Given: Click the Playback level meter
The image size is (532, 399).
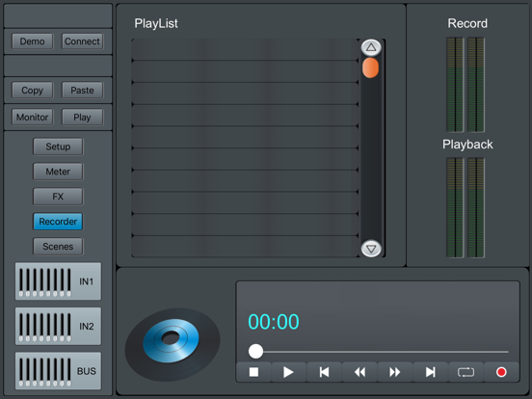Looking at the screenshot, I should click(x=465, y=207).
